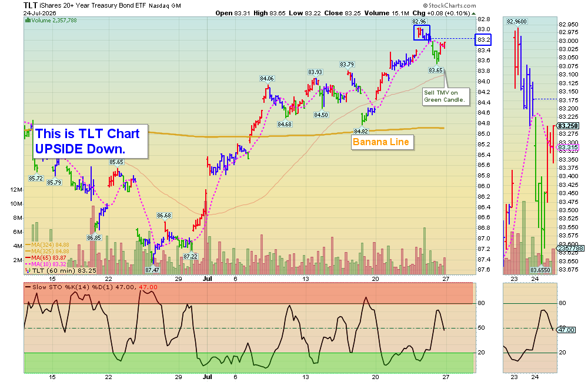Click the 85.65 price label

coord(116,162)
